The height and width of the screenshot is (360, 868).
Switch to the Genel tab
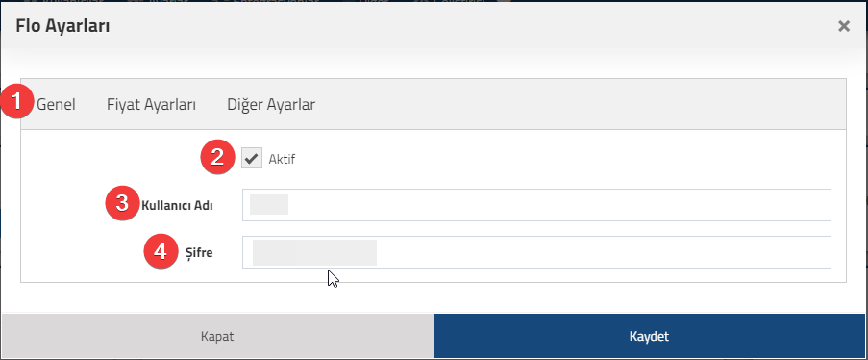tap(56, 104)
